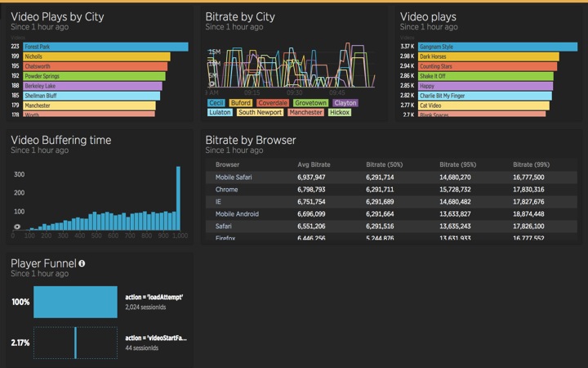Click the IE browser row
The image size is (588, 368).
pos(391,202)
